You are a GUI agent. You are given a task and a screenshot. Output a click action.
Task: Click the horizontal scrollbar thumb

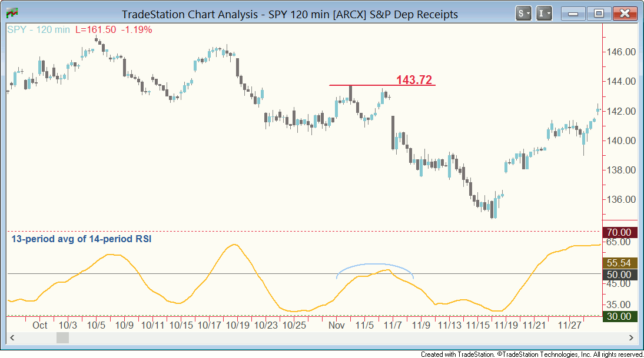coord(62,338)
